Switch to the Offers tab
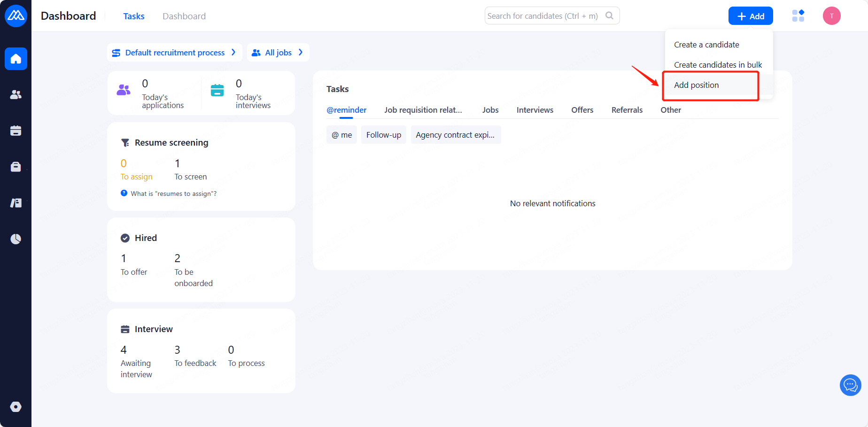 (x=582, y=110)
